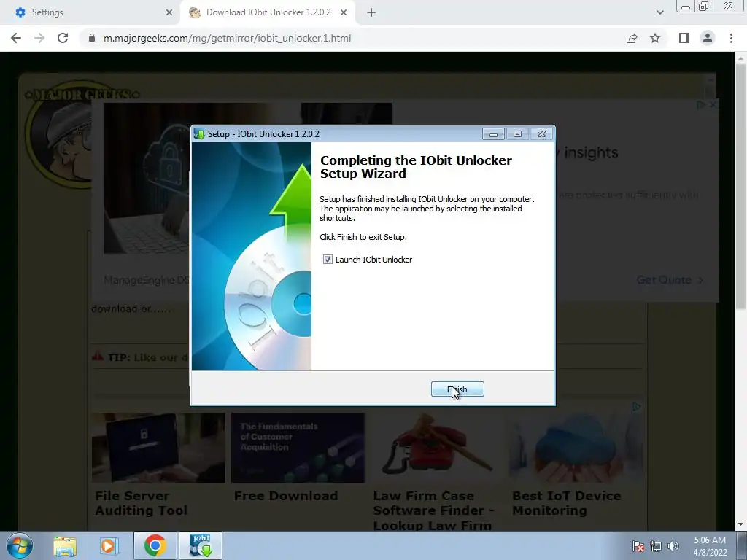Open File Server Auditing Tool ad

pyautogui.click(x=141, y=503)
